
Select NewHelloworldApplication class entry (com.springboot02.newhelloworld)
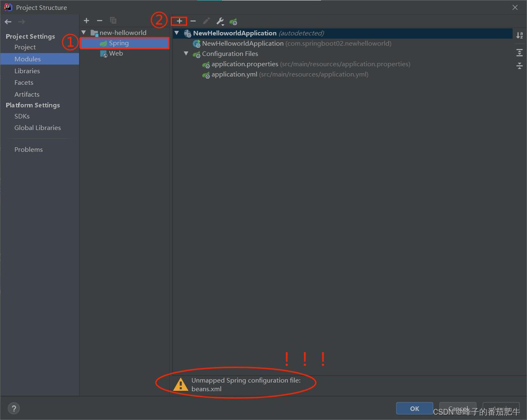point(296,43)
